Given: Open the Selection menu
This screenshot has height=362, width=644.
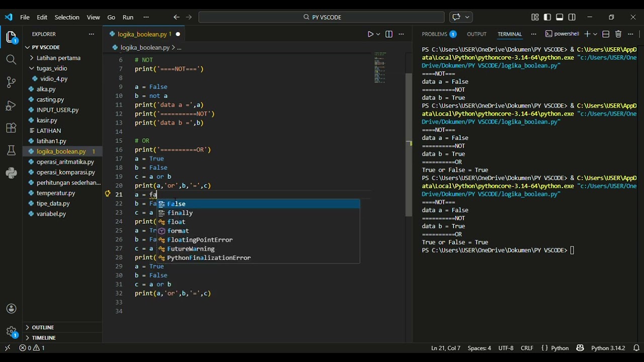Looking at the screenshot, I should coord(67,17).
